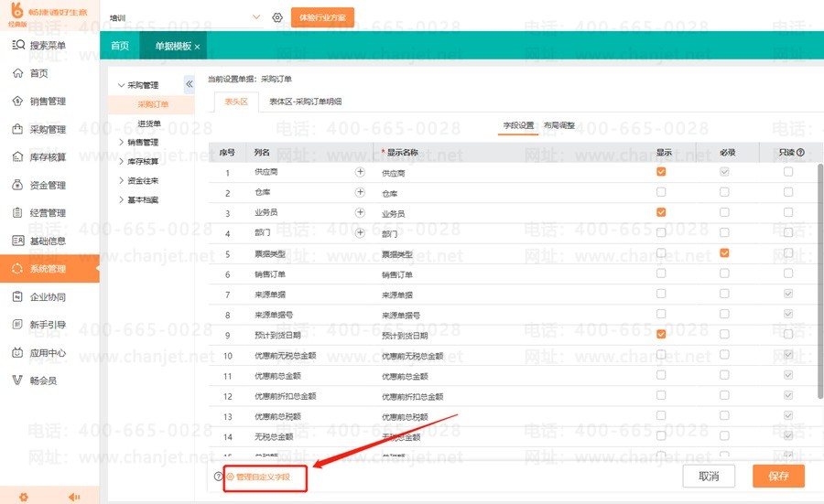Click the table's vertical scrollbar
Image resolution: width=824 pixels, height=504 pixels.
point(819,274)
